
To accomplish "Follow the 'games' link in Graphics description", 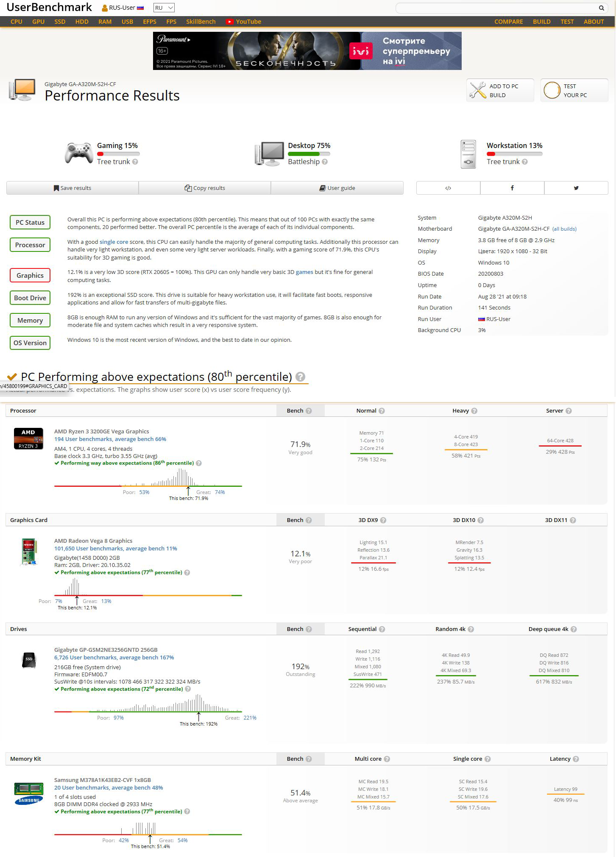I will click(x=304, y=272).
